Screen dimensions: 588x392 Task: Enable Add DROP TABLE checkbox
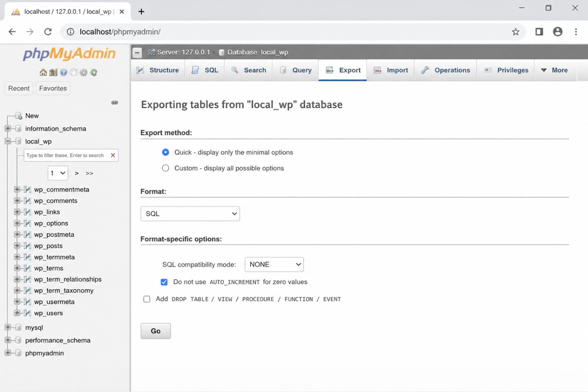tap(147, 299)
